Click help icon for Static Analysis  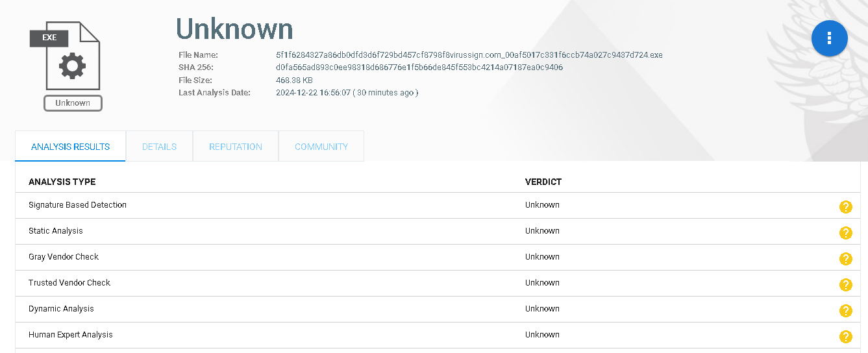click(x=845, y=233)
